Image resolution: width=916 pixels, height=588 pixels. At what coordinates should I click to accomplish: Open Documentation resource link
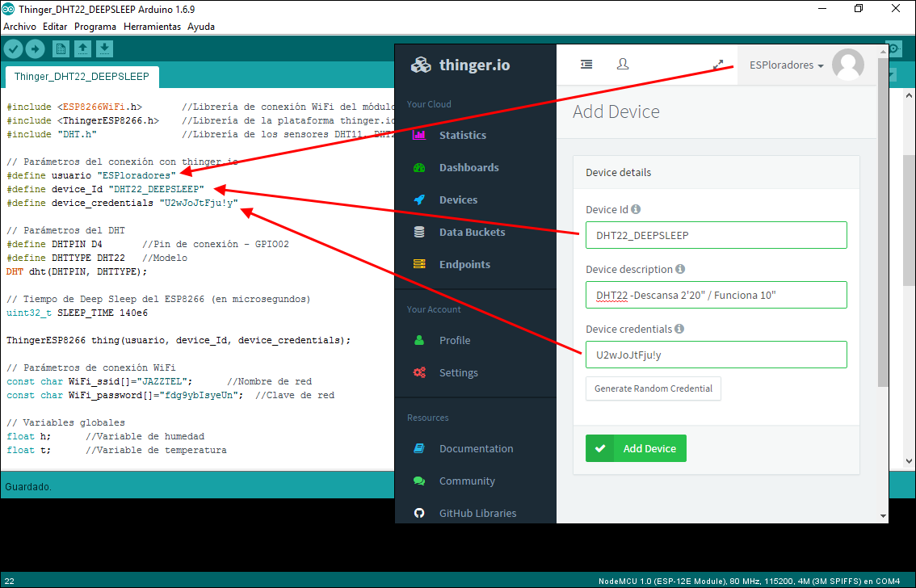click(476, 448)
